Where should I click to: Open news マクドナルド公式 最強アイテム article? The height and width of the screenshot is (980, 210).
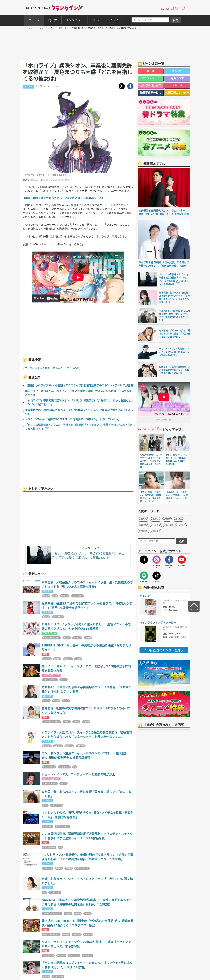coord(87,815)
